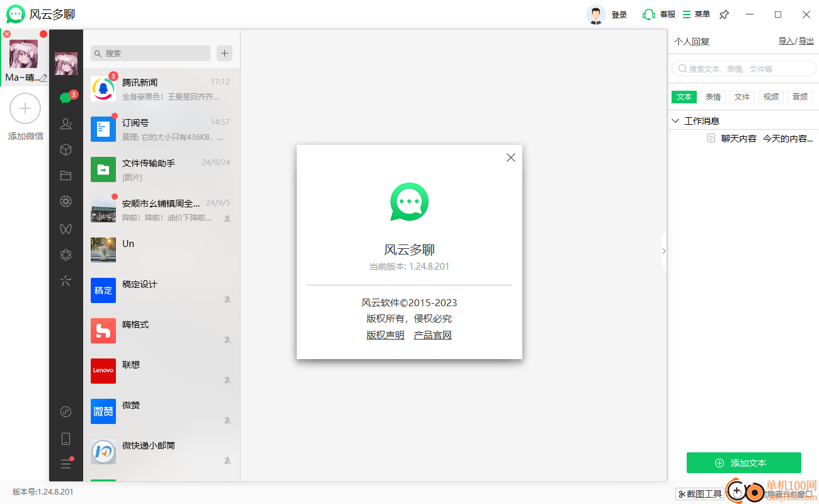The width and height of the screenshot is (819, 504).
Task: Click the 风云多聊 logo in About dialog
Action: tap(409, 202)
